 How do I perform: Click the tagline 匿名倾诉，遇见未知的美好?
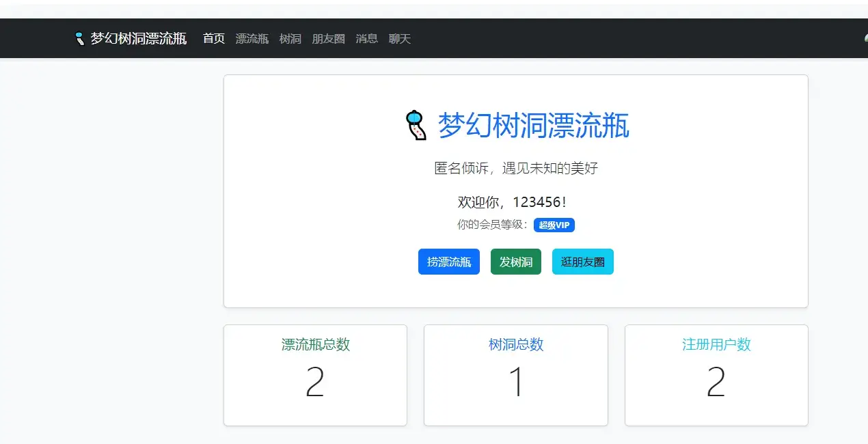point(515,168)
